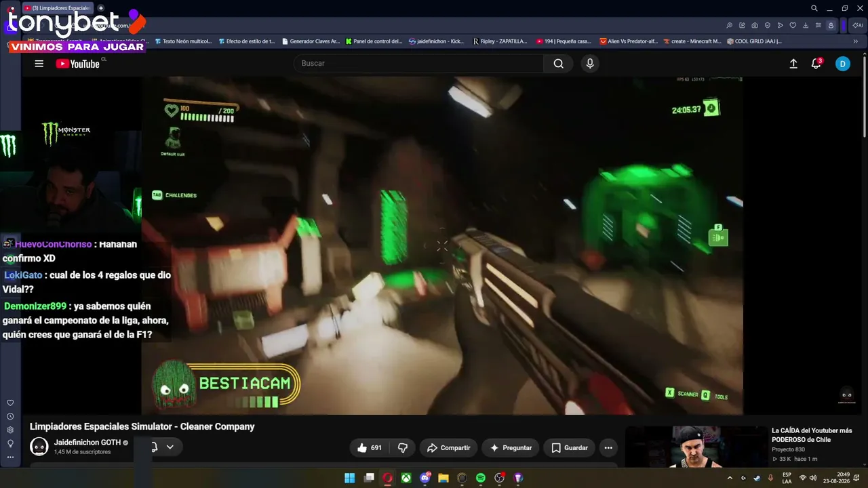This screenshot has width=868, height=488.
Task: Open the Windows Start menu
Action: [349, 478]
